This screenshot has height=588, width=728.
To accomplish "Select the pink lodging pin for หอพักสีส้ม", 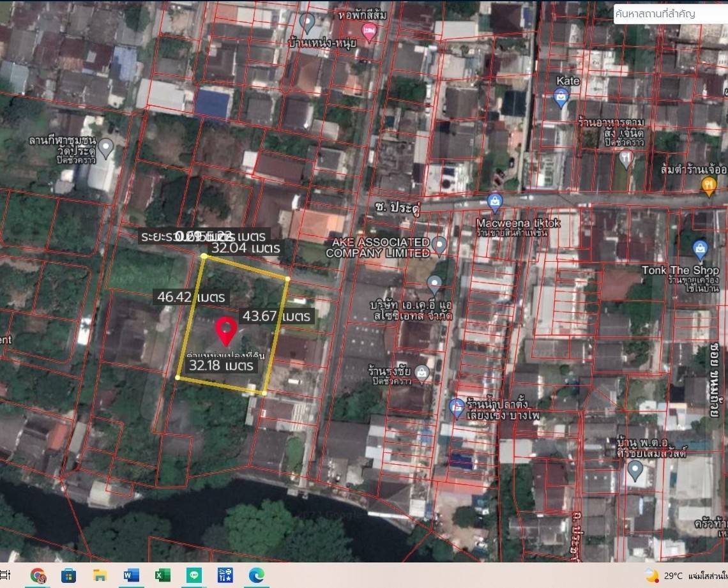I will pos(369,32).
